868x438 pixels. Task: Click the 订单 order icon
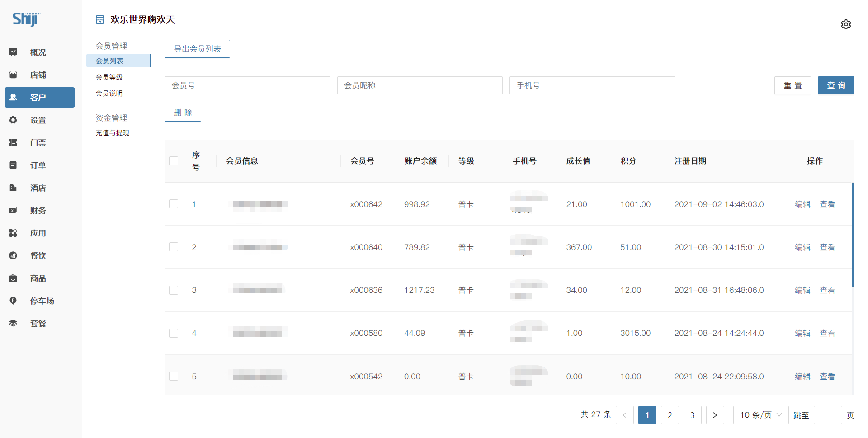pos(13,165)
